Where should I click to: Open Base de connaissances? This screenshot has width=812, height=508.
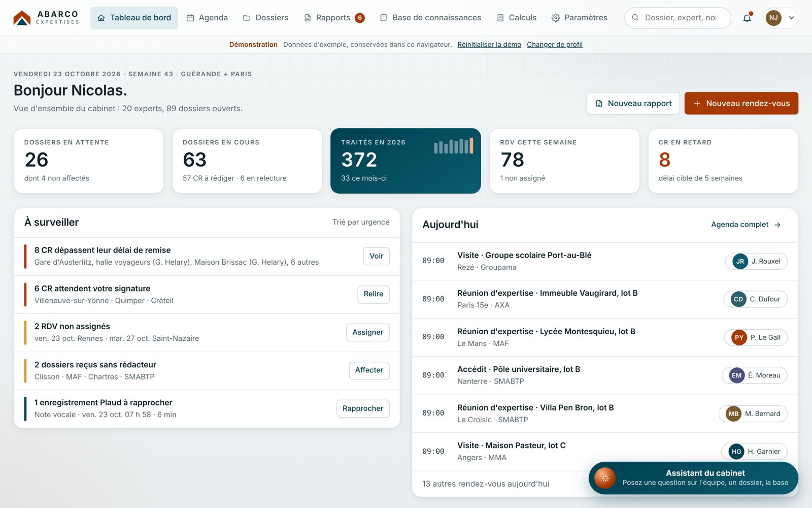(x=430, y=18)
